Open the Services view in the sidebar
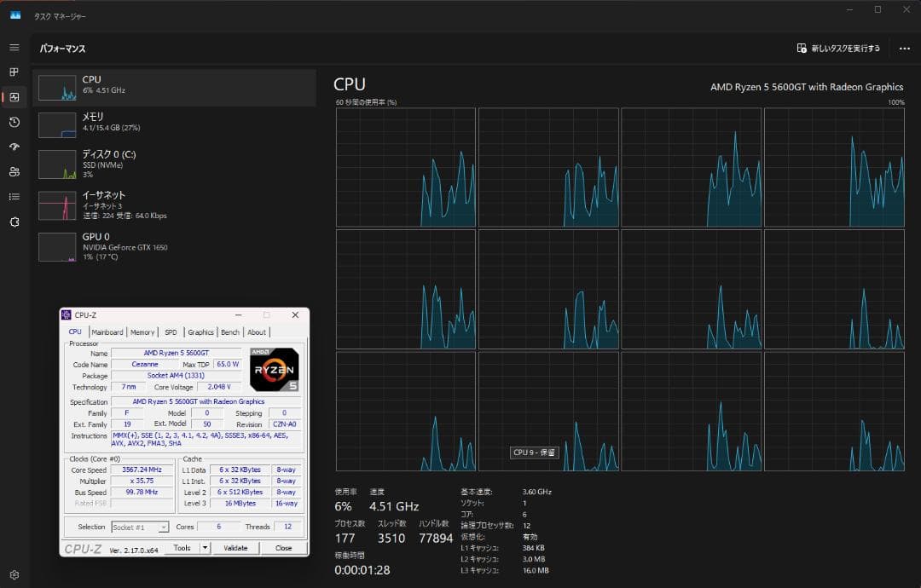Screen dimensions: 921x588 (x=13, y=222)
